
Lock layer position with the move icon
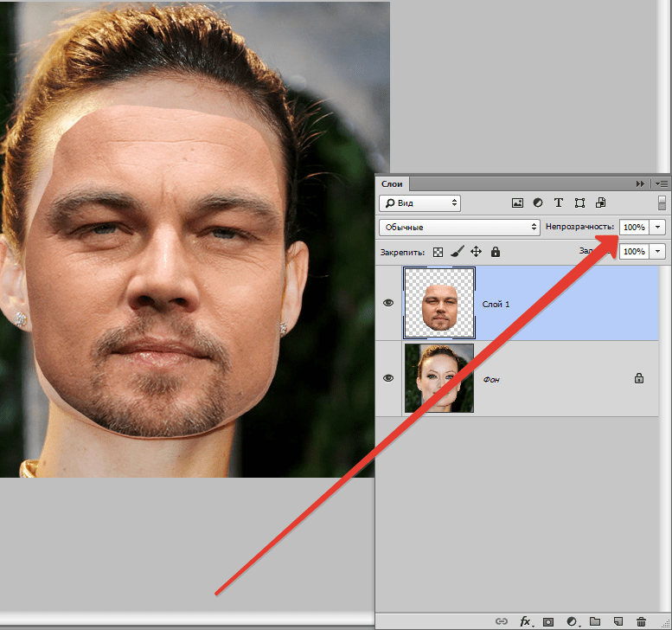[476, 252]
